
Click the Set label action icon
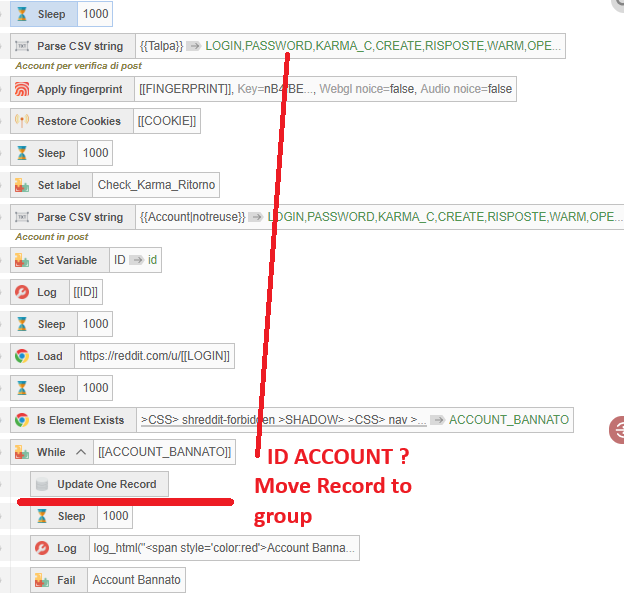(x=22, y=185)
